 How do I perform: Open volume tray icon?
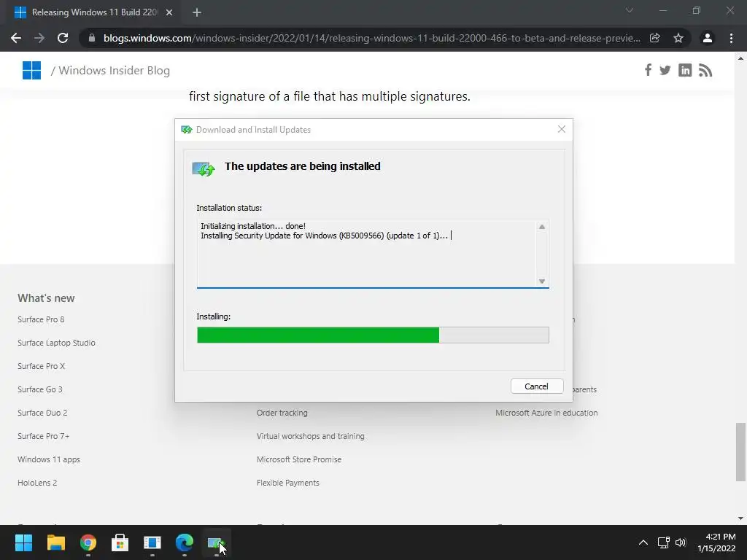[x=681, y=542]
